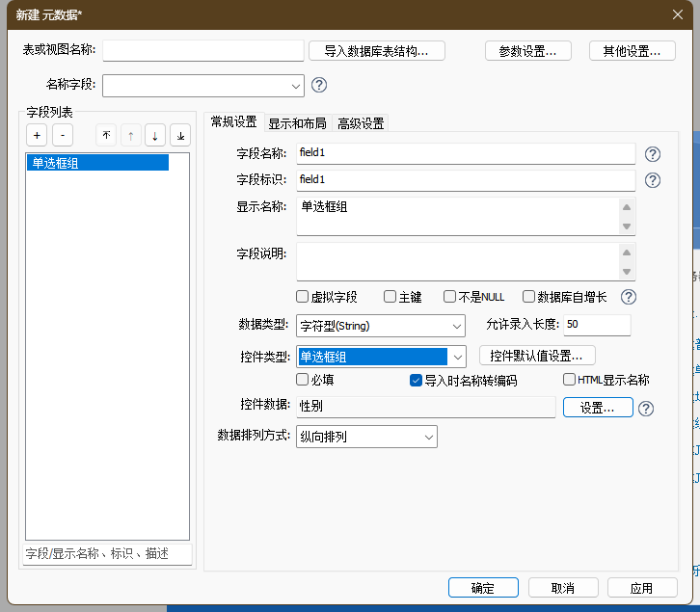700x612 pixels.
Task: Open the 高级设置 tab
Action: coord(361,123)
